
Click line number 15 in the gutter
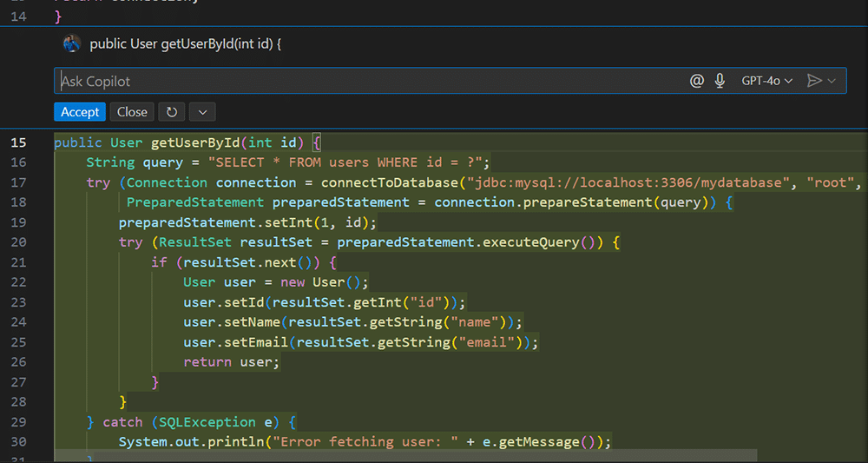pyautogui.click(x=18, y=142)
